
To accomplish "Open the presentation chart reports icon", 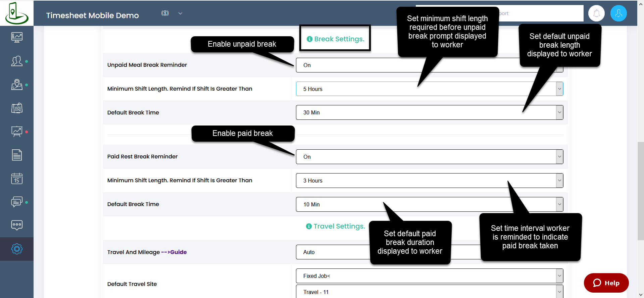I will (17, 132).
